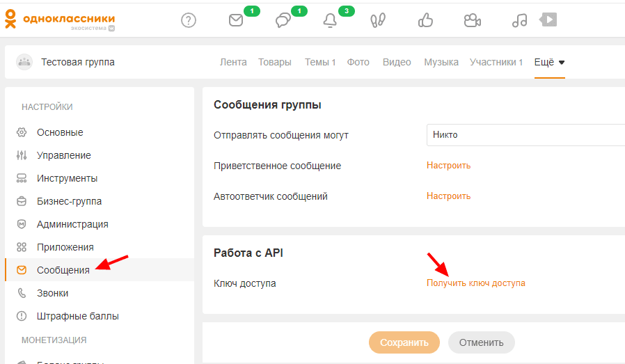Switch to the 'Участники' tab
The width and height of the screenshot is (625, 364).
point(496,62)
